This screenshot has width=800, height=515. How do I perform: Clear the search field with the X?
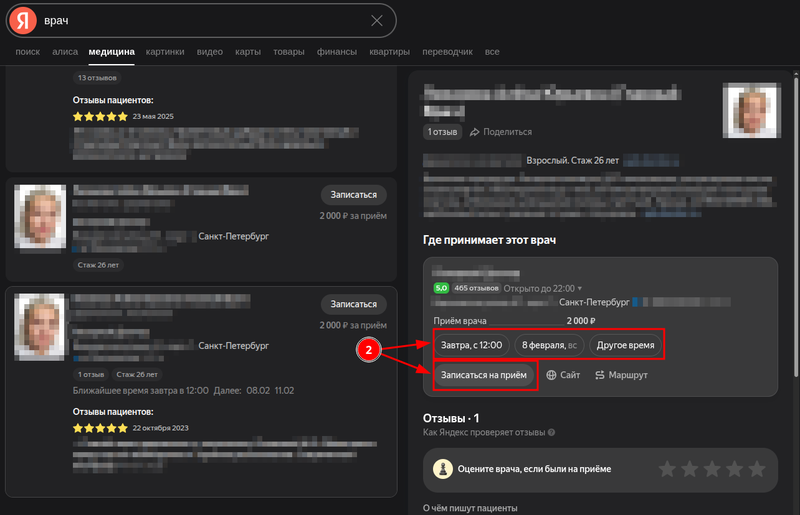point(377,21)
